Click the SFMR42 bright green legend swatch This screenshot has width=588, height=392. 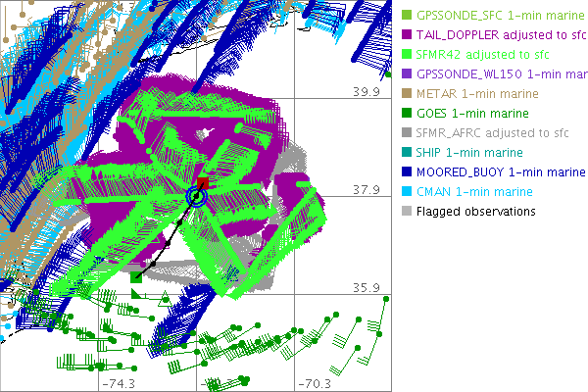click(408, 55)
